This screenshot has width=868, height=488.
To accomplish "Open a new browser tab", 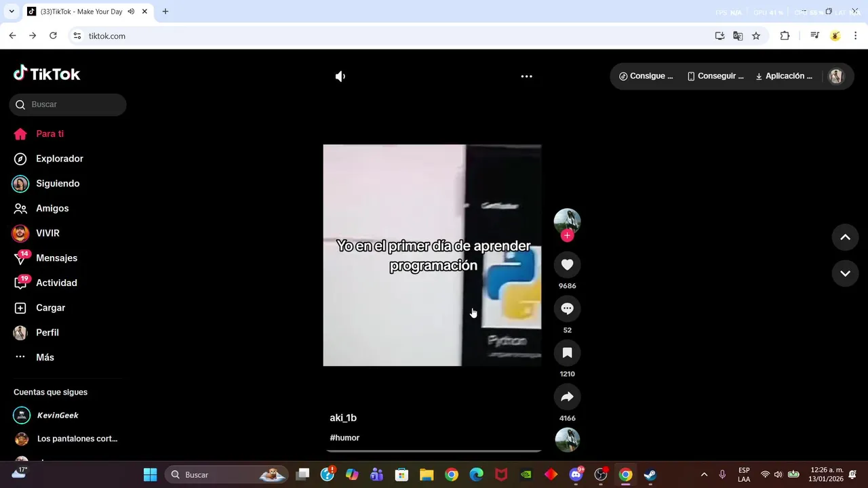I will [165, 12].
